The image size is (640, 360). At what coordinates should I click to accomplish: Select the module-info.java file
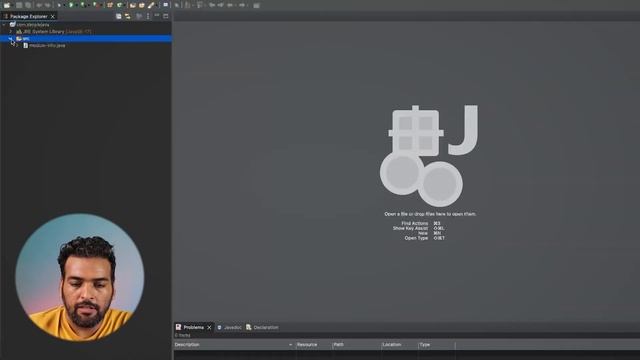click(44, 45)
